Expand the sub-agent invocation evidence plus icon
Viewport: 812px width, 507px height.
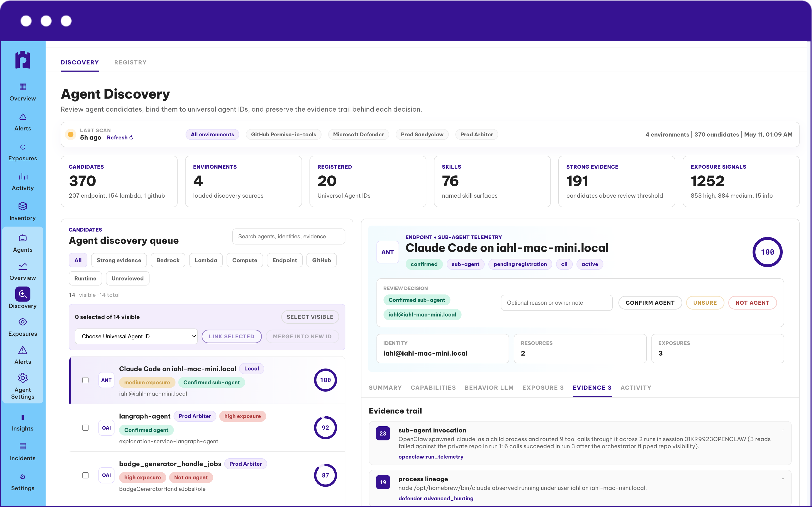point(783,430)
